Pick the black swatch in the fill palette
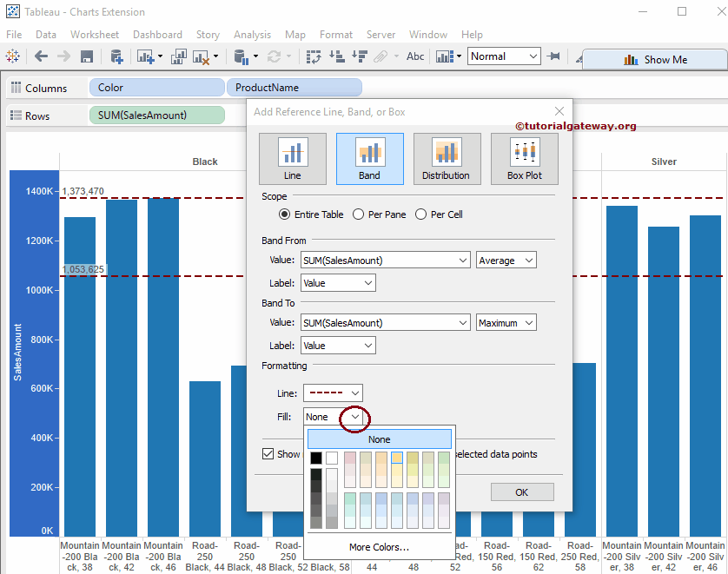The image size is (728, 574). 316,458
